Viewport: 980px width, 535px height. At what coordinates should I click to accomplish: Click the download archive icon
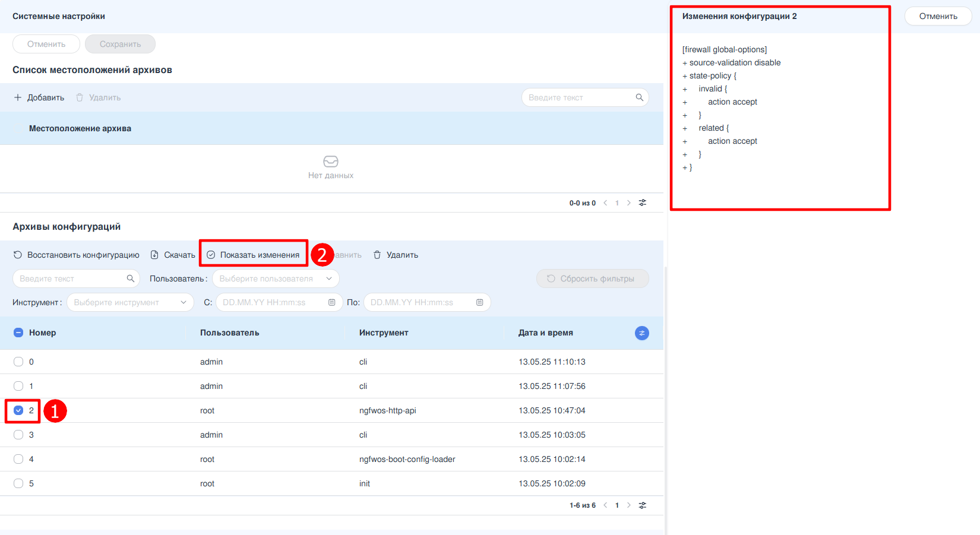[154, 255]
